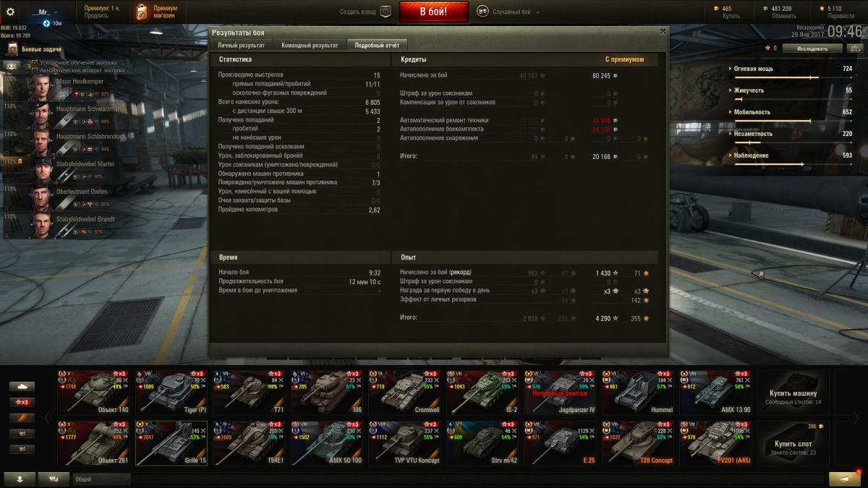Screen dimensions: 868x488
Task: Enable Автоматический возврат экипажа checkbox
Action: point(35,71)
